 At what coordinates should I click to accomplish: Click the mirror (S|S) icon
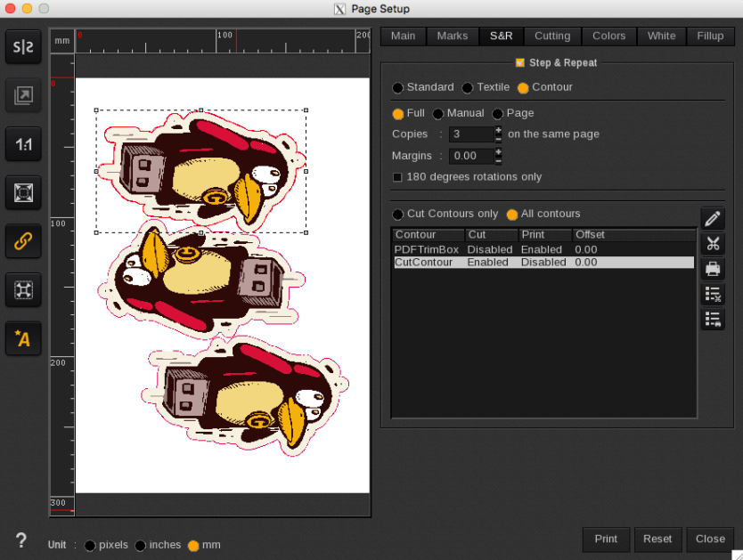coord(23,47)
